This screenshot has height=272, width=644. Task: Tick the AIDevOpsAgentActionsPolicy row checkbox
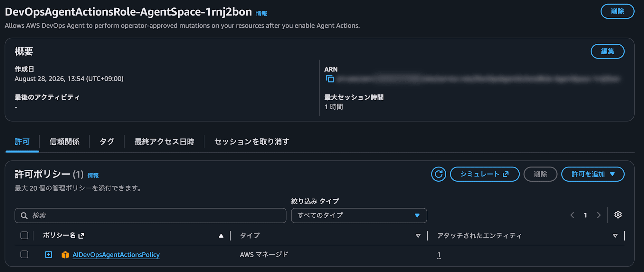pos(24,254)
